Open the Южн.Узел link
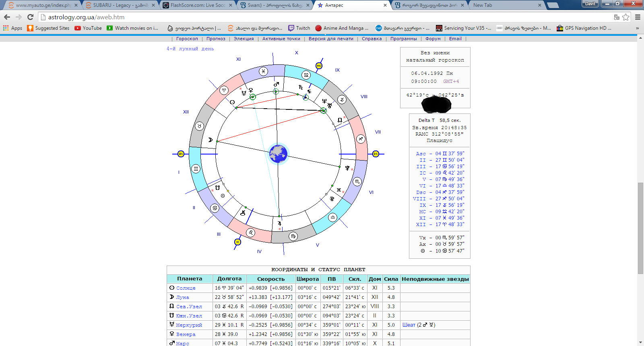 [189, 316]
